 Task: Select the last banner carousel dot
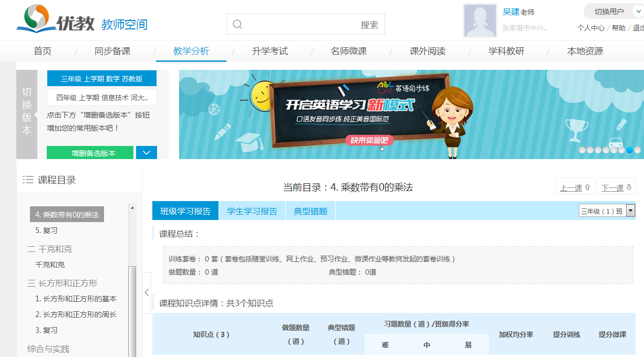click(x=637, y=150)
